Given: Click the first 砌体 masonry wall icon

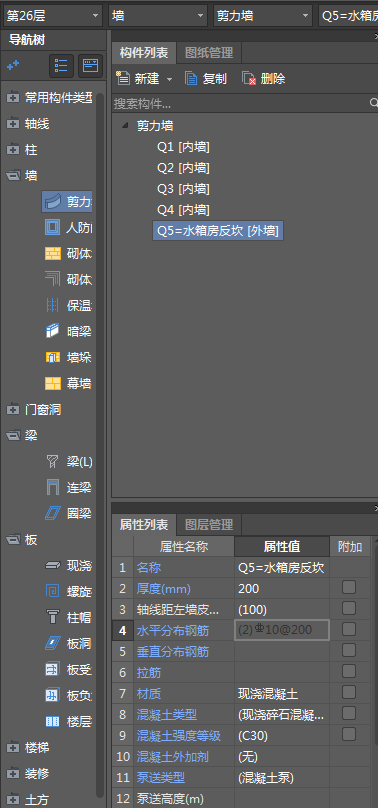Looking at the screenshot, I should 53,254.
